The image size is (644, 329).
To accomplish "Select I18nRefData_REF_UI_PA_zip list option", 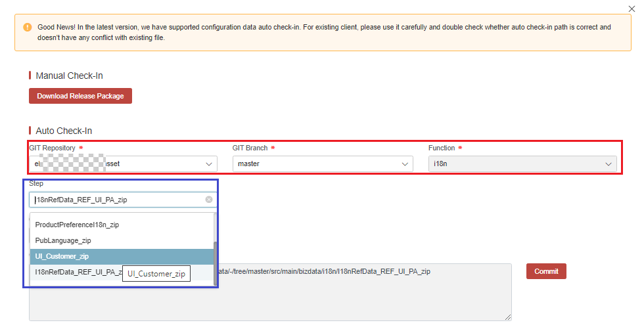I will [76, 272].
